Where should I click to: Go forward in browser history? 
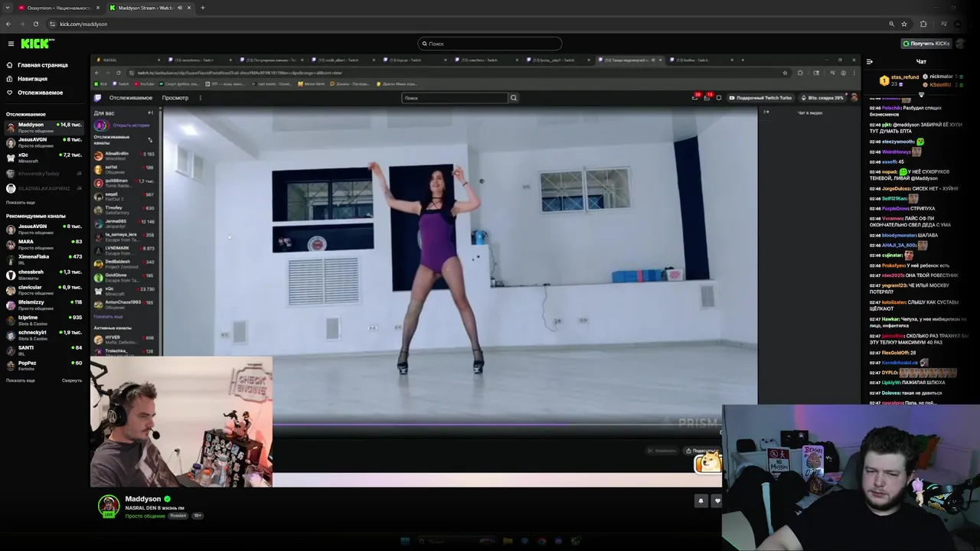point(22,24)
